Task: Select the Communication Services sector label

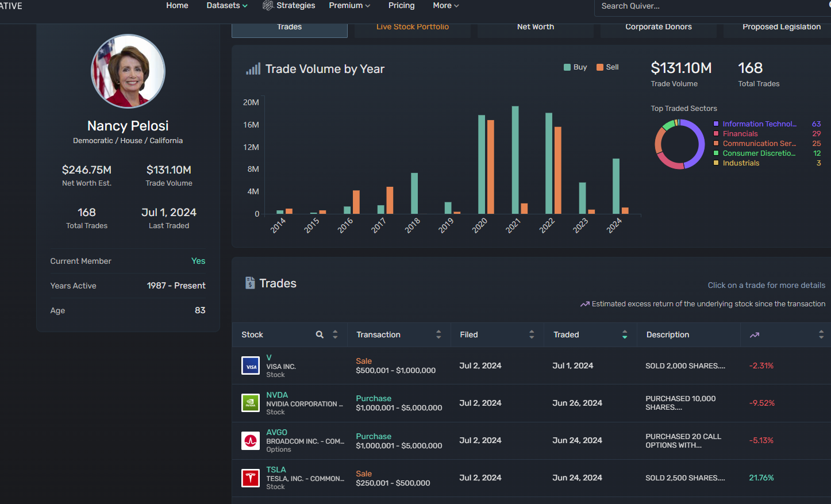Action: point(759,144)
